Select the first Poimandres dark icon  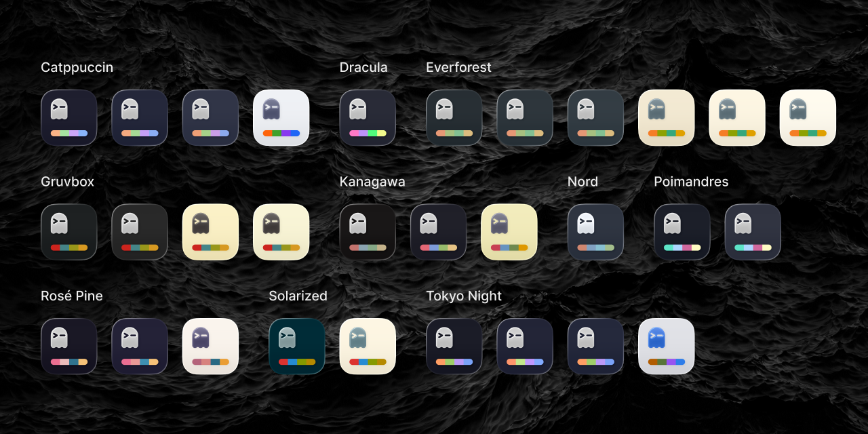(x=682, y=232)
